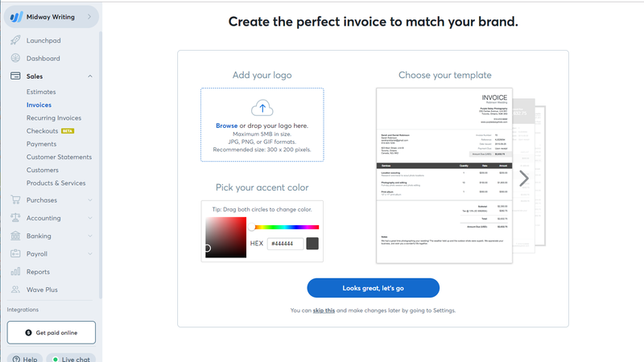This screenshot has width=644, height=362.
Task: Follow the skip this link
Action: point(324,311)
